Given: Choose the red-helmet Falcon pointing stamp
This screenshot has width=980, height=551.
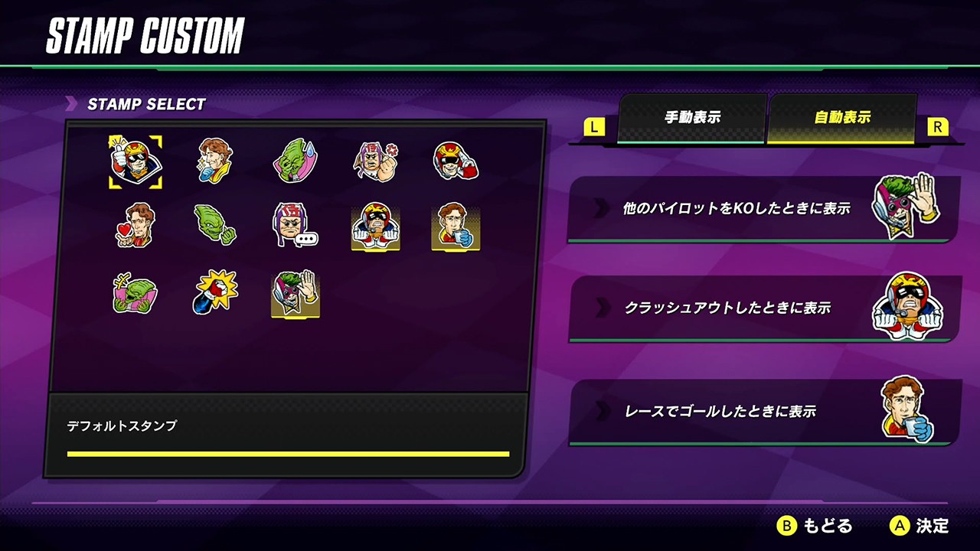Looking at the screenshot, I should (455, 161).
